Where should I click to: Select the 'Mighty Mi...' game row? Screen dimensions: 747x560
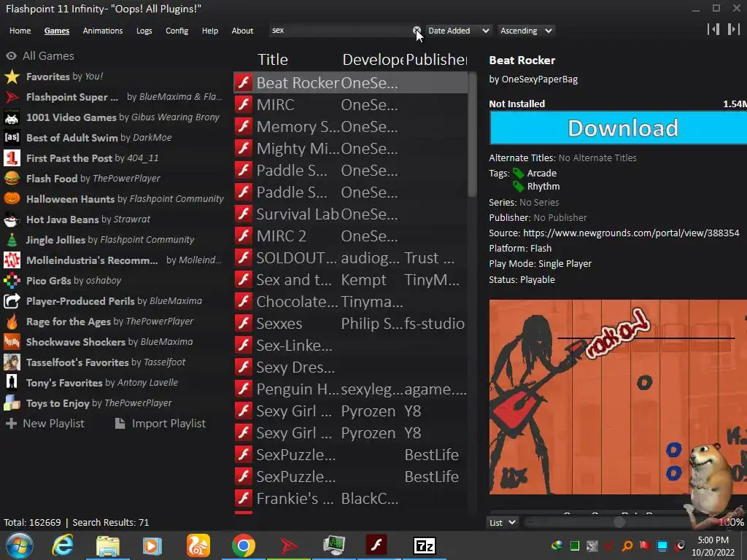pos(350,149)
